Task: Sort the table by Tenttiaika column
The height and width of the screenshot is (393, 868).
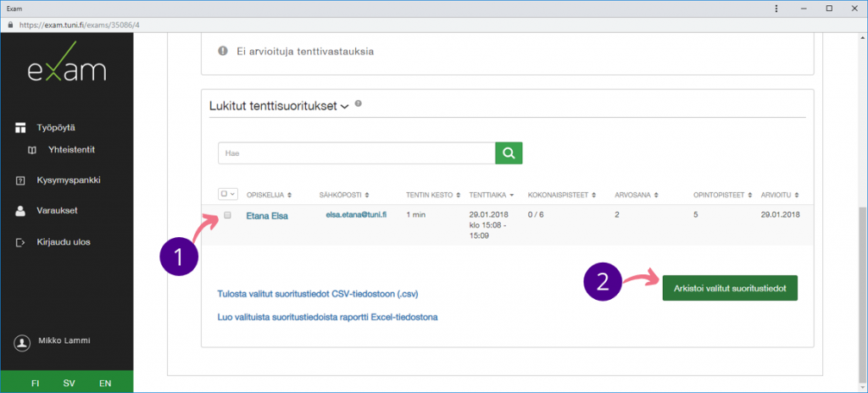Action: (492, 194)
